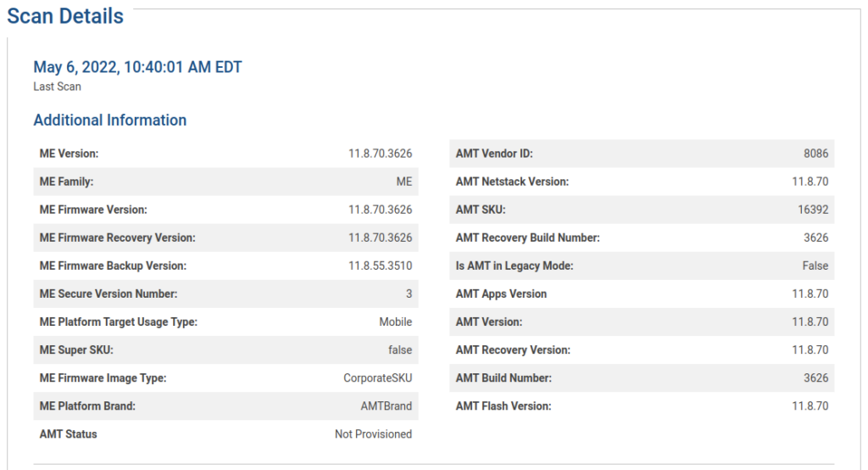The width and height of the screenshot is (868, 470).
Task: Click the Additional Information heading
Action: click(109, 120)
